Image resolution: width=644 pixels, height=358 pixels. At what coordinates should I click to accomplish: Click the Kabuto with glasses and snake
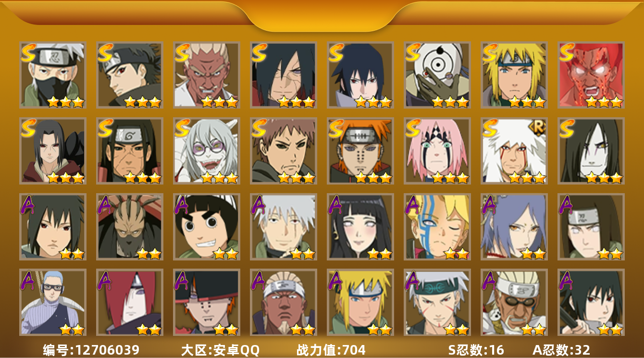[206, 150]
